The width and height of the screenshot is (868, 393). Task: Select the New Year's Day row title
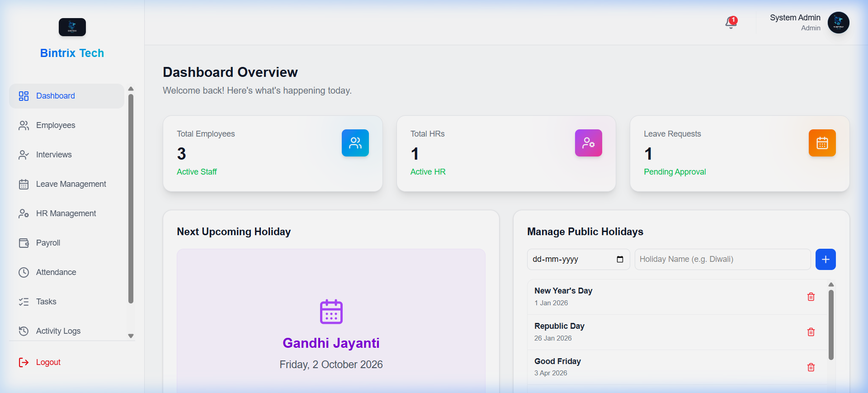coord(563,291)
